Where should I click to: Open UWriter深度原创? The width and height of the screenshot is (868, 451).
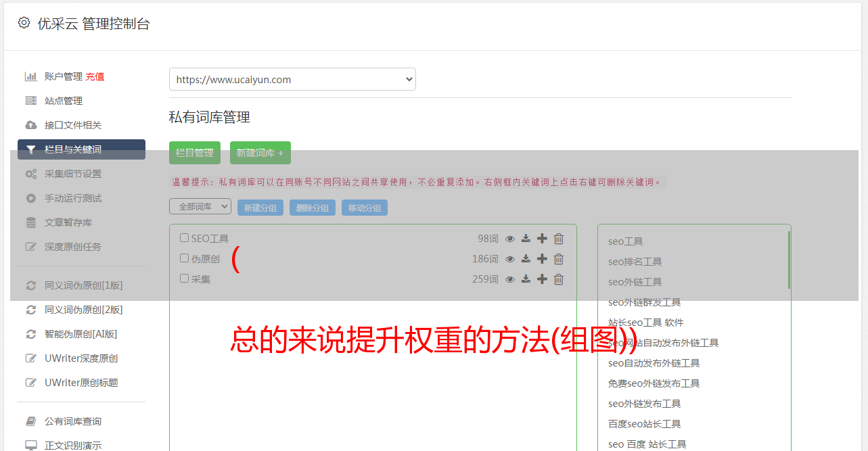(x=81, y=358)
